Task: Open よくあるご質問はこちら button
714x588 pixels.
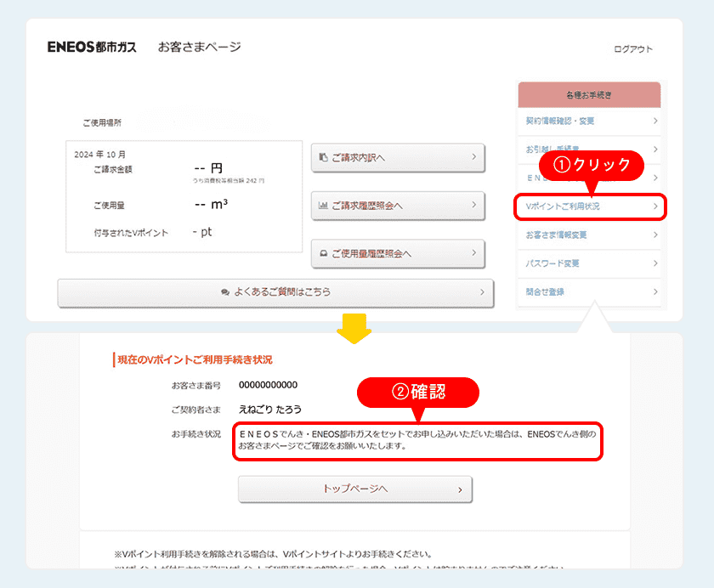Action: (x=275, y=292)
